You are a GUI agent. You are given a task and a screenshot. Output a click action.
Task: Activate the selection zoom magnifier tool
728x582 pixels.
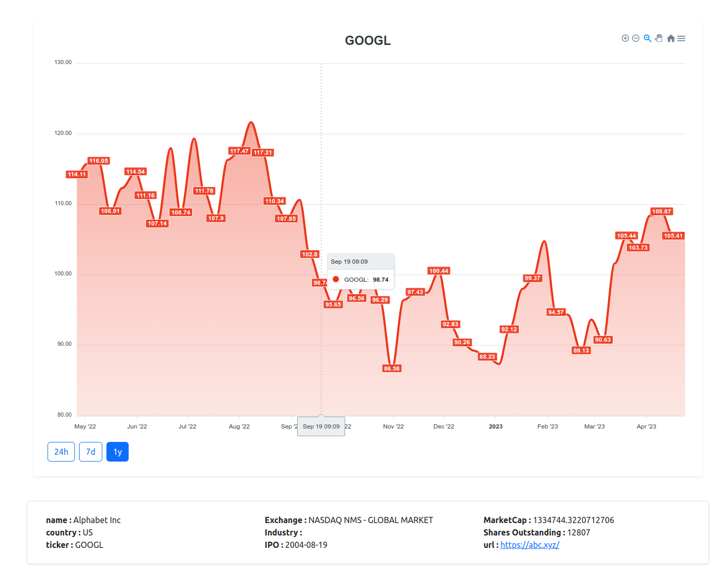click(x=647, y=38)
